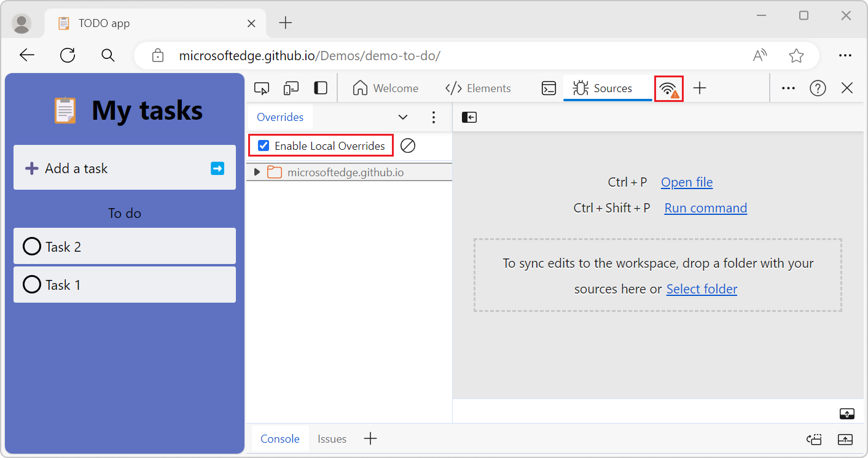
Task: Open the Console drawer tab
Action: click(280, 438)
